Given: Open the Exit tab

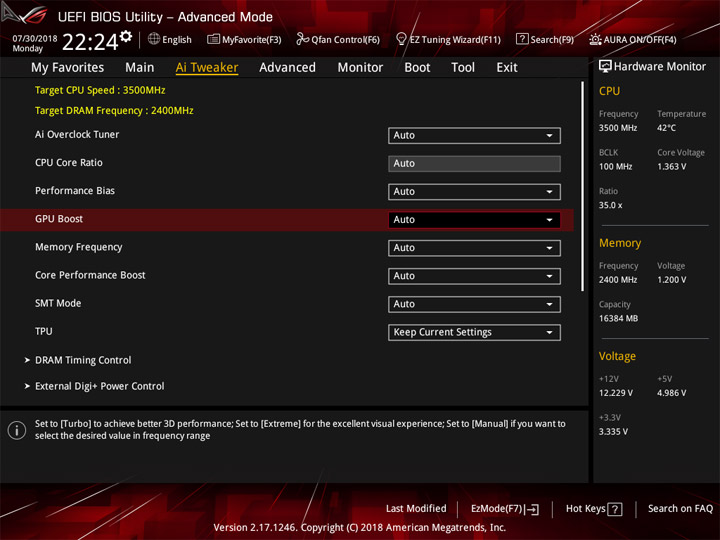Looking at the screenshot, I should [507, 68].
